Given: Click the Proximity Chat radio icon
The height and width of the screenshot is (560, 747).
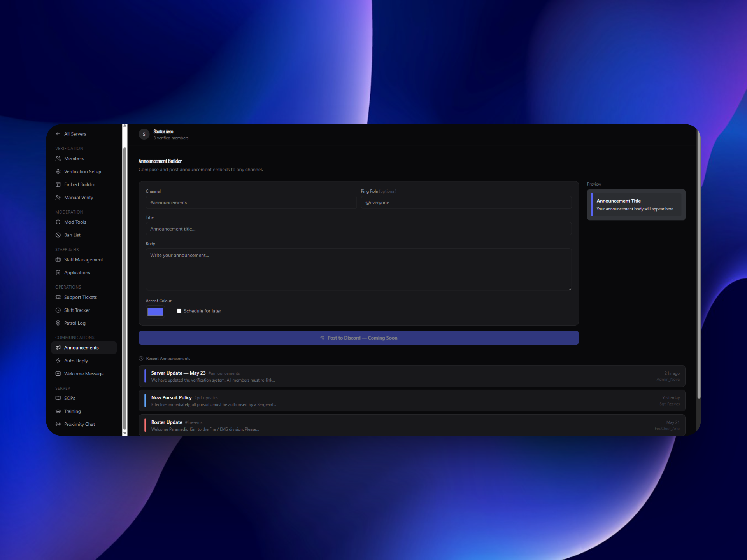Looking at the screenshot, I should [58, 424].
